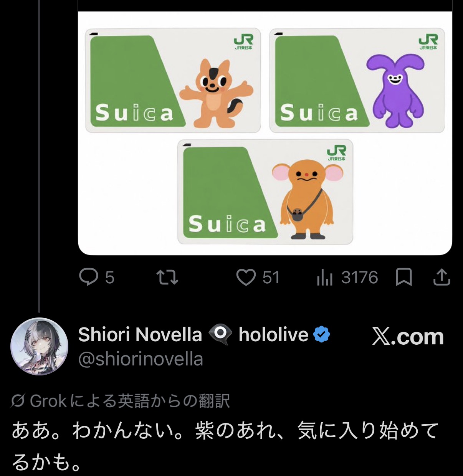Viewport: 463px width, 476px height.
Task: Click the like count 51
Action: pos(271,278)
